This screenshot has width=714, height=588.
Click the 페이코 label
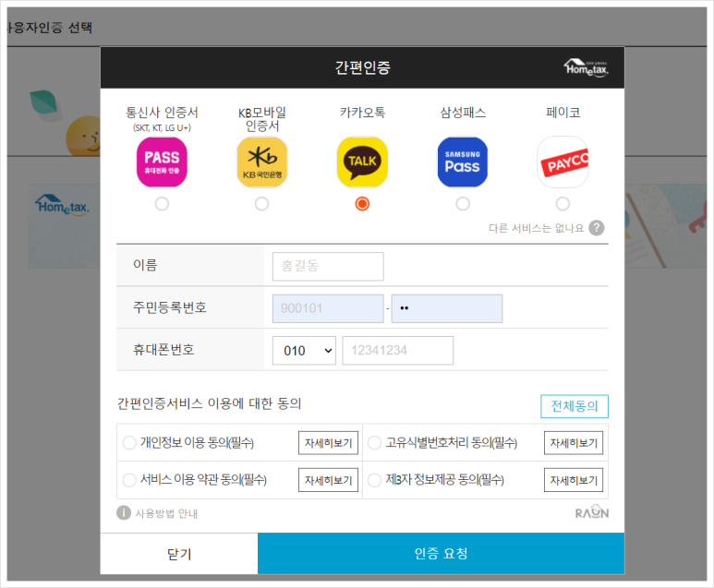point(563,112)
